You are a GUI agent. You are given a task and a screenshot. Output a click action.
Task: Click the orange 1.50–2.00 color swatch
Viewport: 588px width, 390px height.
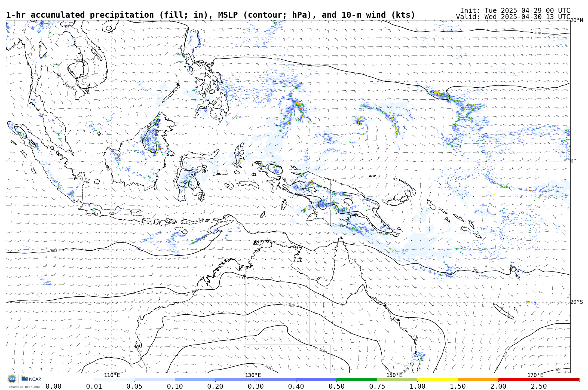[x=478, y=379]
